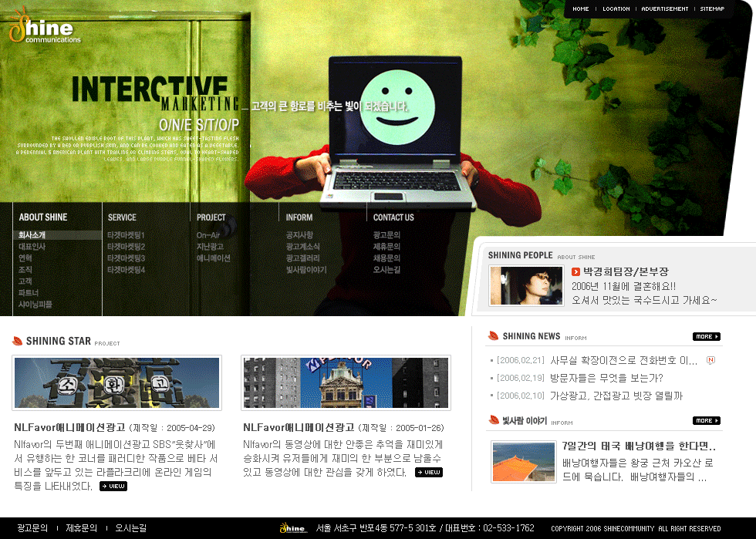Click the leaf icon next to 빛사람 이야기
Screen dimensions: 756x539
pyautogui.click(x=493, y=420)
